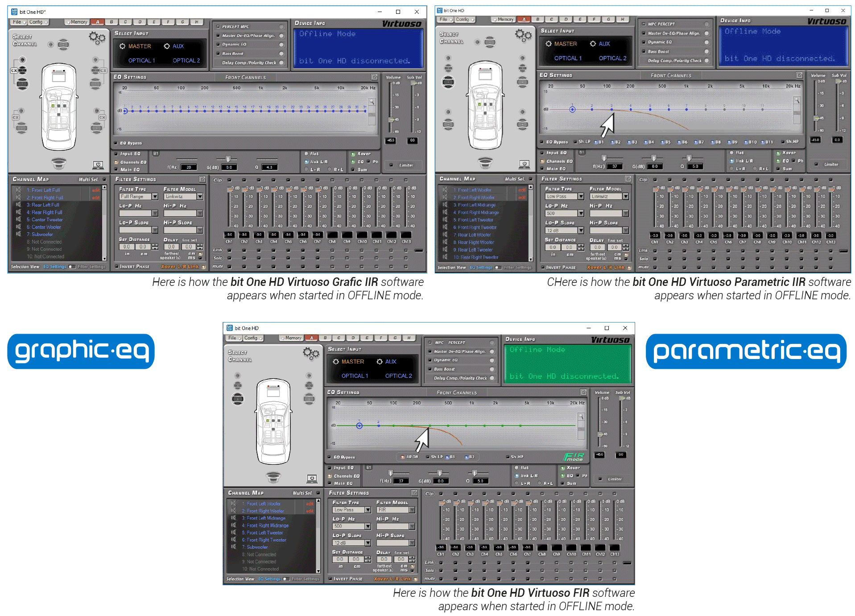Choose MASTER input in FIR window
The height and width of the screenshot is (616, 855).
click(x=352, y=362)
